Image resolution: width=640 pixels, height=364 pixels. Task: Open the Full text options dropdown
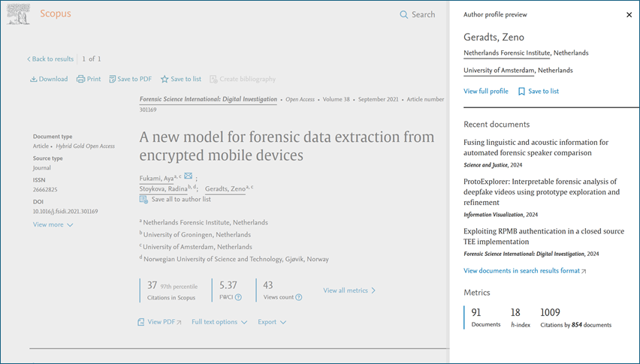coord(219,322)
